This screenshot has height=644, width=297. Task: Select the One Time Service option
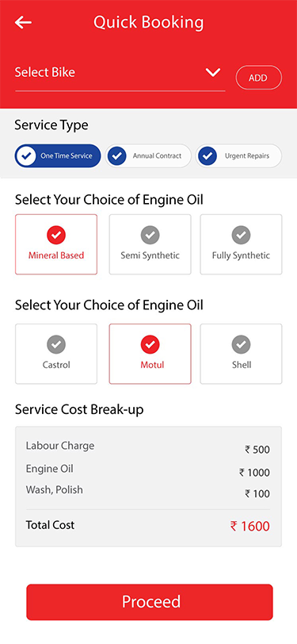tap(58, 156)
